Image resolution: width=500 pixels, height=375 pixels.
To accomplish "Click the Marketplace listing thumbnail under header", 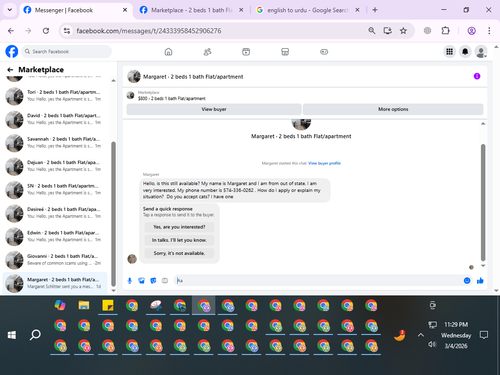I will [x=130, y=96].
